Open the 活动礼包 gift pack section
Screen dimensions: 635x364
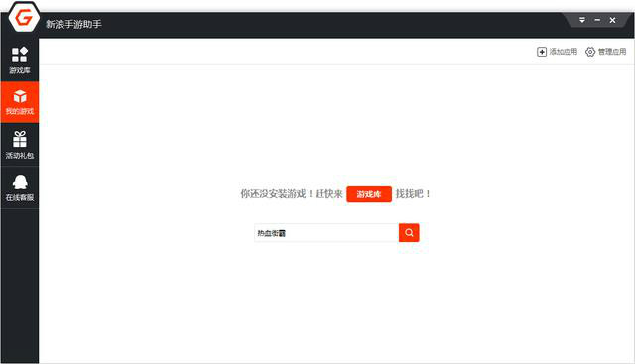(20, 145)
